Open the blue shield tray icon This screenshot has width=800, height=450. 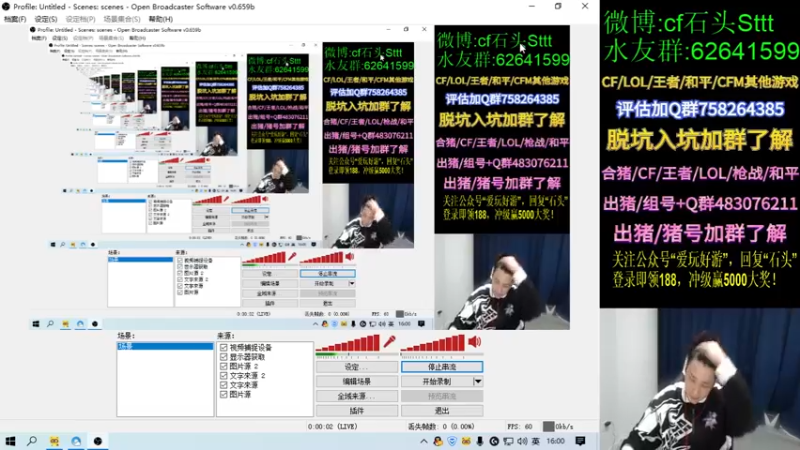pyautogui.click(x=452, y=441)
